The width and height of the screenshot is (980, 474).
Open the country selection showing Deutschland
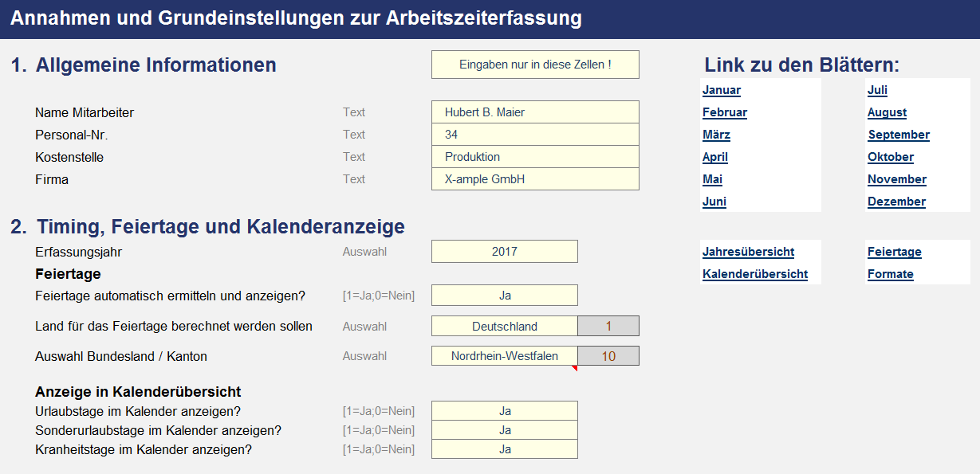click(504, 327)
